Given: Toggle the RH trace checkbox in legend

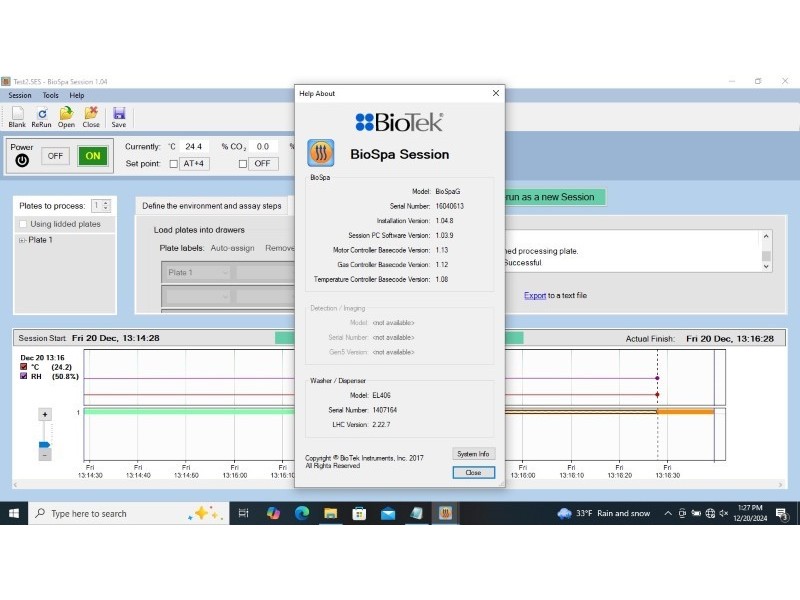Looking at the screenshot, I should (25, 377).
